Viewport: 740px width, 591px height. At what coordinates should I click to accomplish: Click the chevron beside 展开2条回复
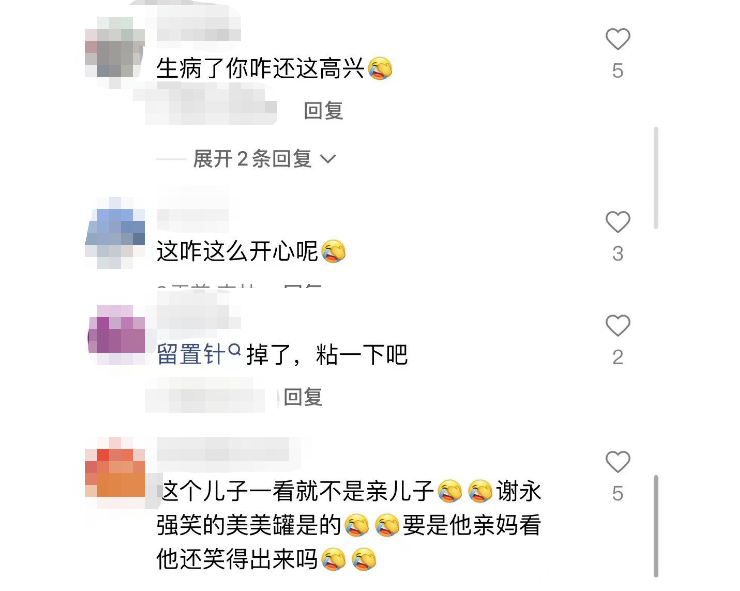pyautogui.click(x=328, y=159)
